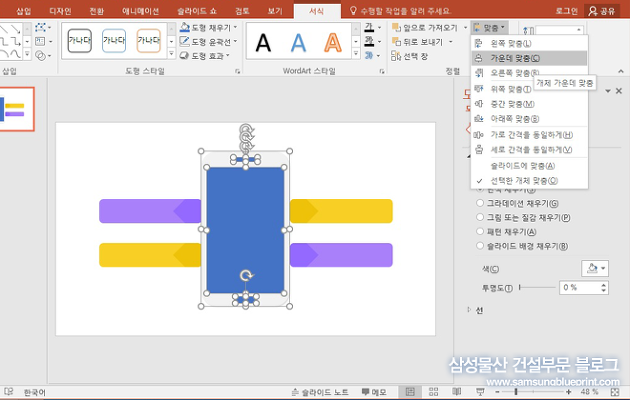Open the Bring Forward dropdown arrow
This screenshot has width=630, height=400.
[466, 27]
